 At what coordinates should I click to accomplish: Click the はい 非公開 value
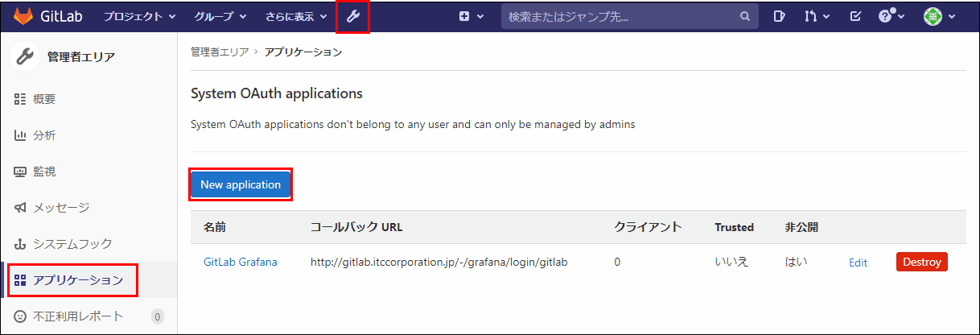(x=796, y=263)
